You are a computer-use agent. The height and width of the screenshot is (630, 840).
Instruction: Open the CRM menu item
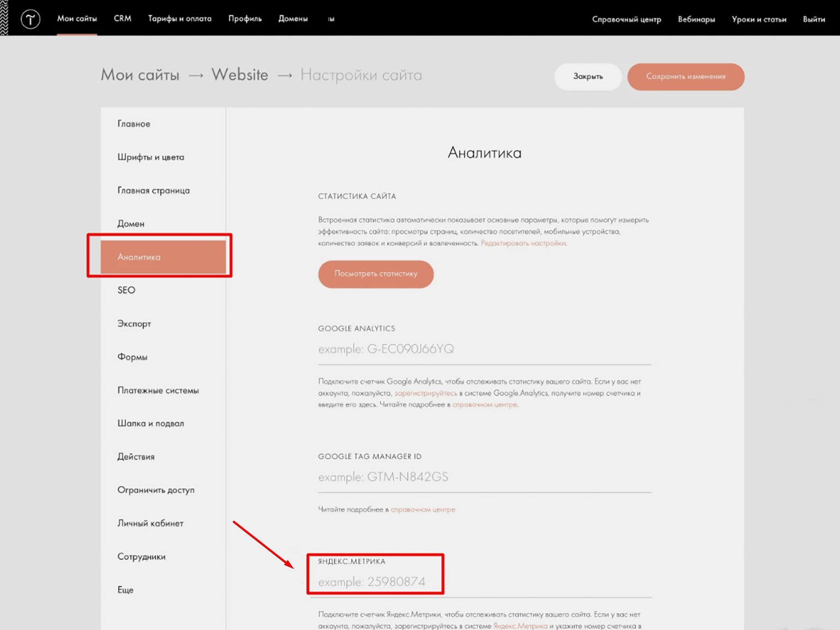pyautogui.click(x=122, y=19)
